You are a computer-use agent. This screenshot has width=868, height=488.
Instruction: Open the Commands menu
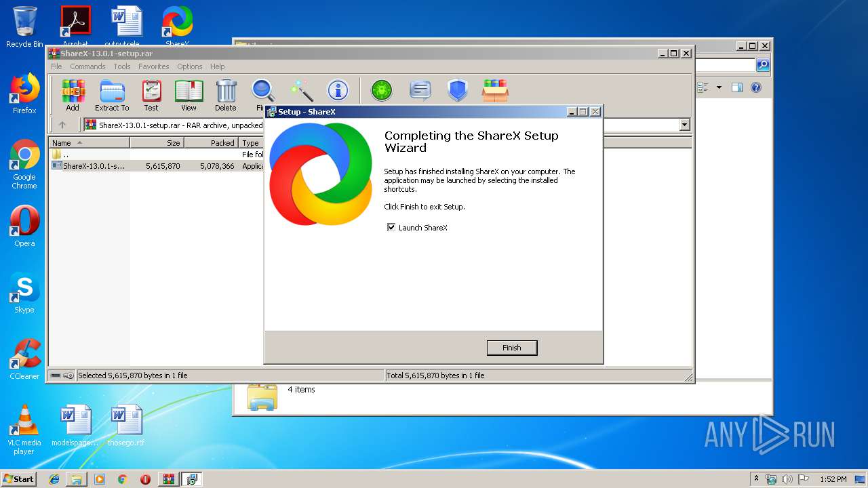point(87,66)
